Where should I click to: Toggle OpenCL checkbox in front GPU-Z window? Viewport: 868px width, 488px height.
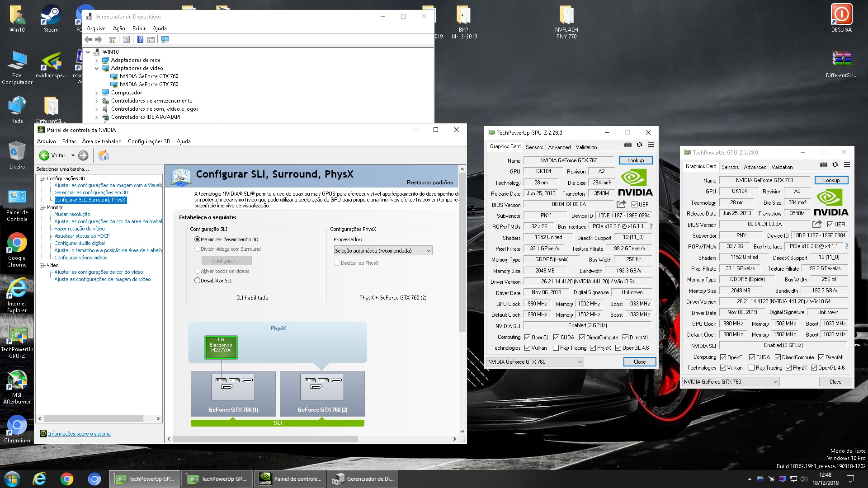527,338
